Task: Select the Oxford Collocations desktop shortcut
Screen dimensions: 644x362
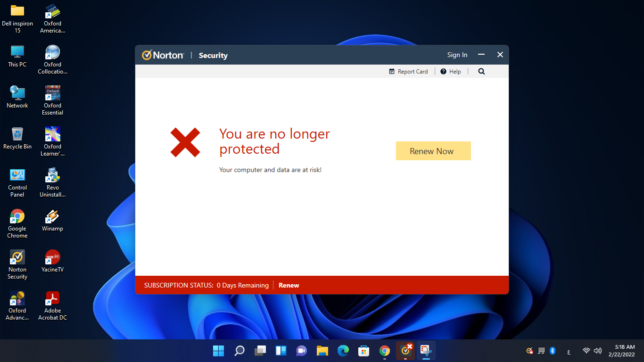Action: pos(53,60)
